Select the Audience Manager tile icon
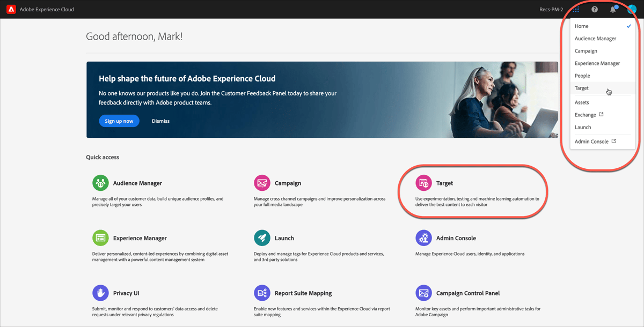Screen dimensions: 644x327 [x=100, y=183]
